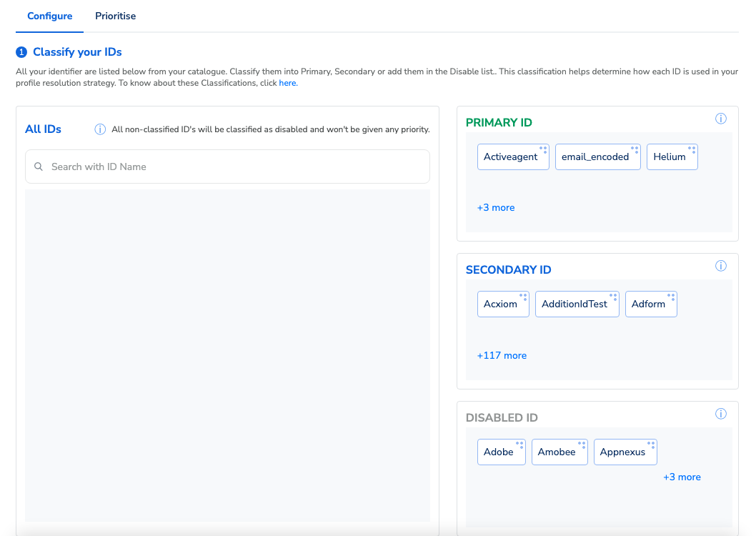Click the 'All IDs' heading
This screenshot has width=756, height=536.
coord(43,129)
